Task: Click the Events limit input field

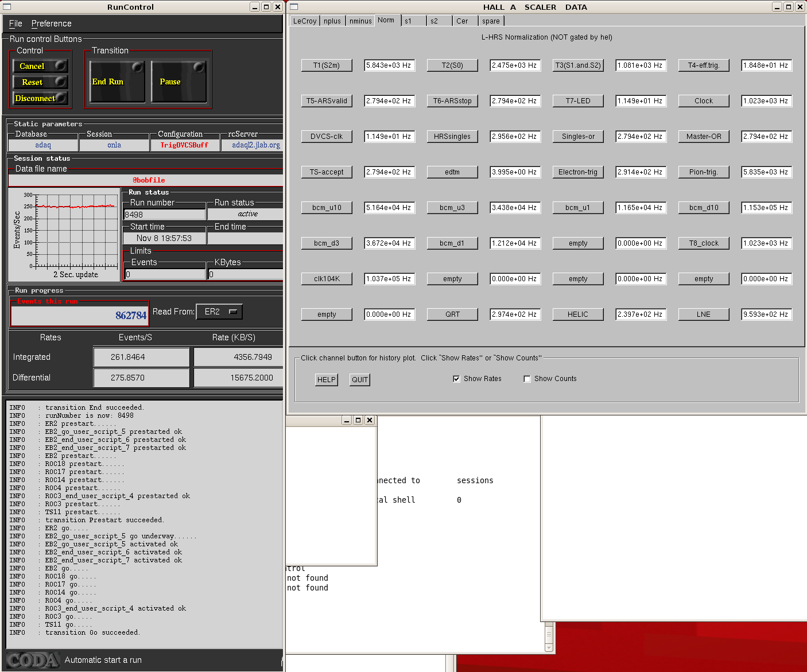Action: pos(165,274)
